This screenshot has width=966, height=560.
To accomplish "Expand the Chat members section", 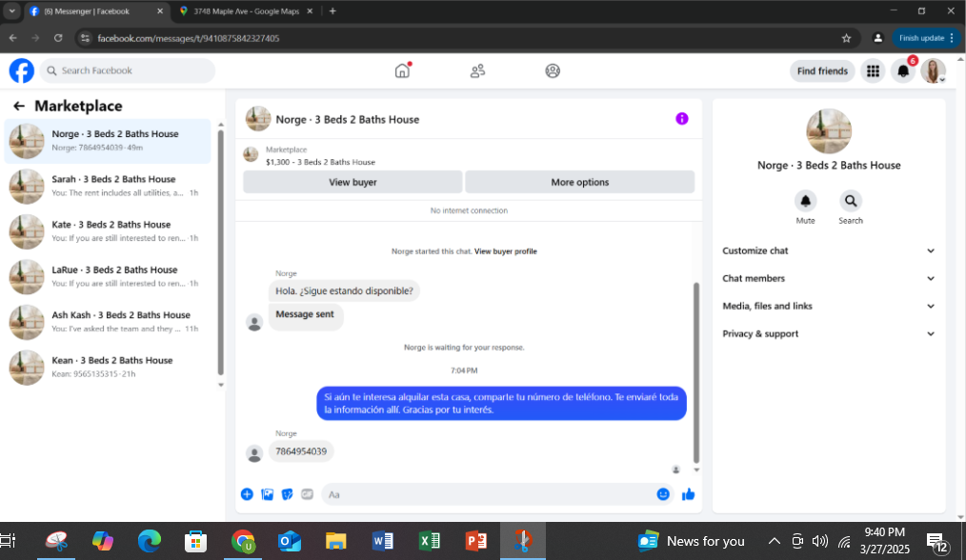I will pos(829,278).
